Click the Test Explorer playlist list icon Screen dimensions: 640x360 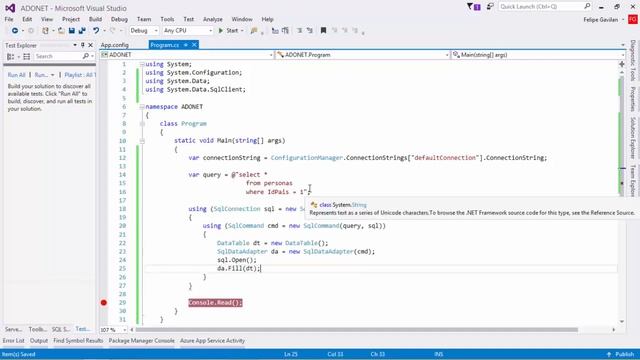27,56
